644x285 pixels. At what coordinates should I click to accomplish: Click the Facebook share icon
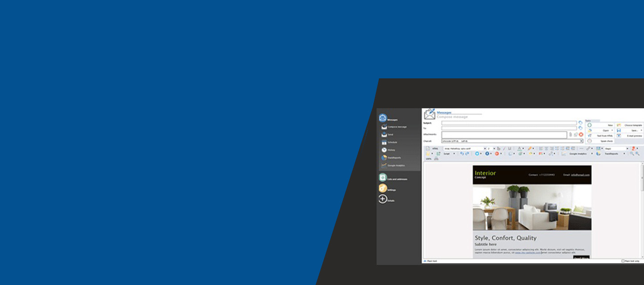487,154
